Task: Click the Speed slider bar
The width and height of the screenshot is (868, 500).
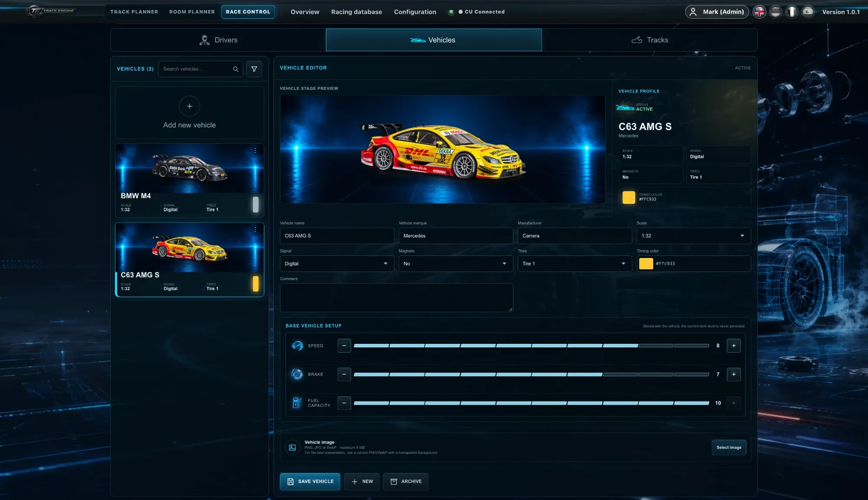Action: 531,346
